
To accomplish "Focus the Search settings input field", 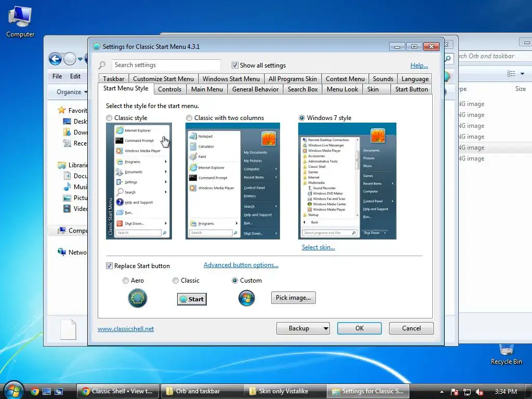I will (166, 65).
